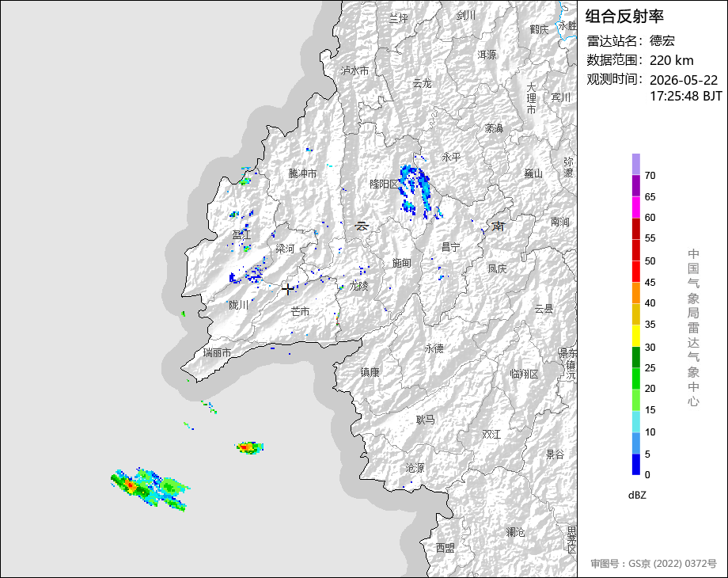Select the bright red 45–50 dBZ swatch

coord(636,272)
